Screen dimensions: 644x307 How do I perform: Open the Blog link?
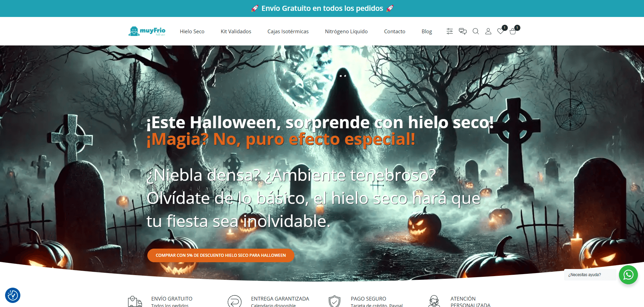click(427, 32)
